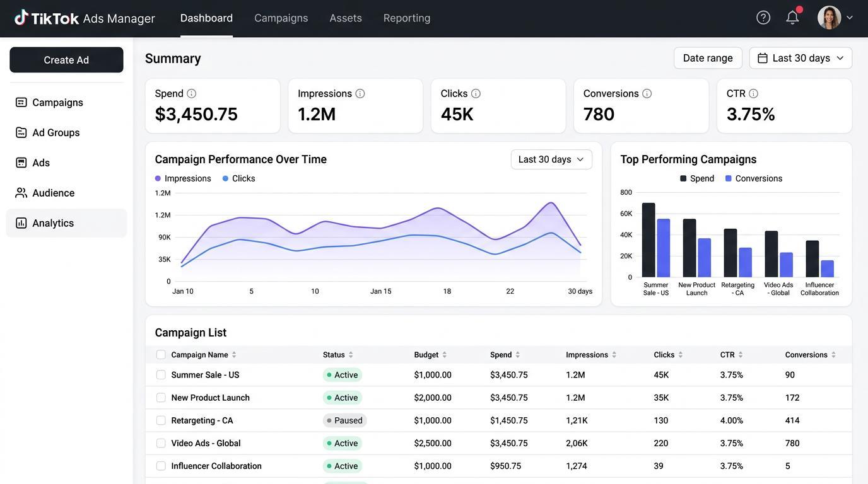Open the help question mark icon
This screenshot has width=868, height=484.
[x=763, y=18]
